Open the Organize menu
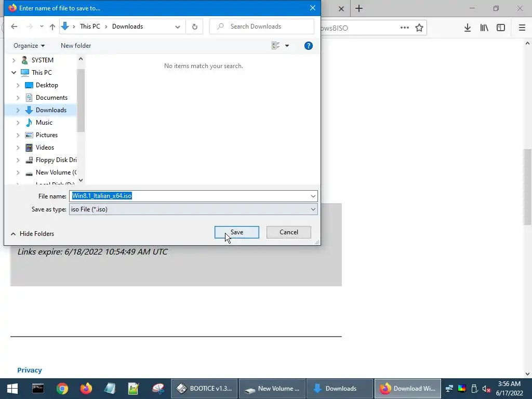 pyautogui.click(x=29, y=46)
